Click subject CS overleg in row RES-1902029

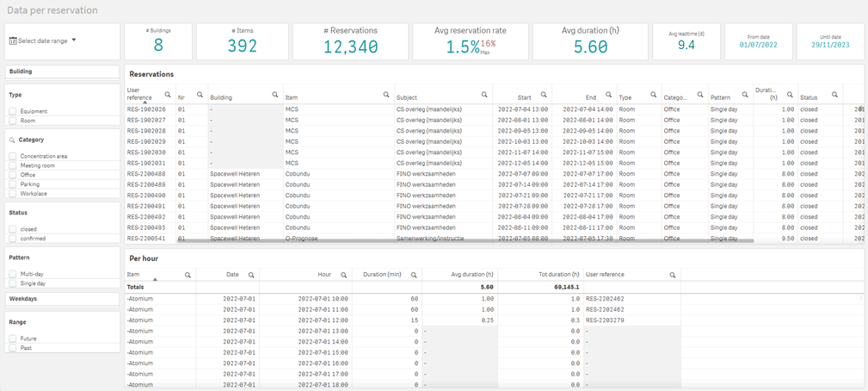[429, 141]
